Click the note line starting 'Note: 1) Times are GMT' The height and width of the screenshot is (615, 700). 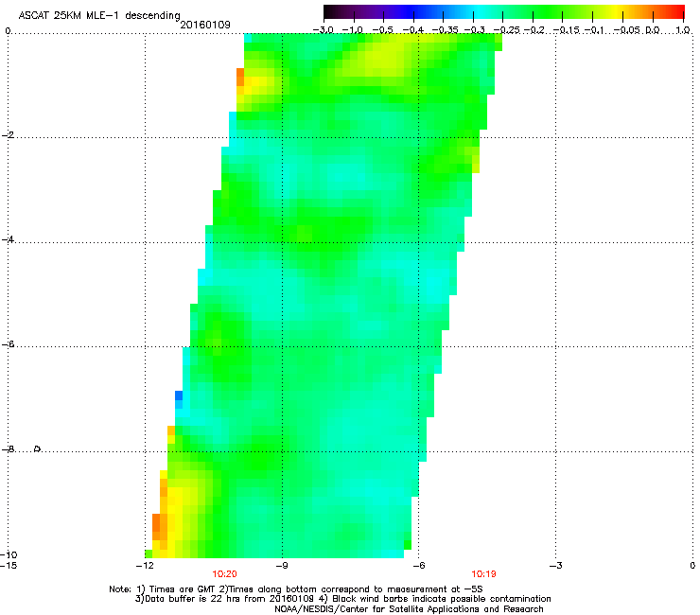(296, 589)
